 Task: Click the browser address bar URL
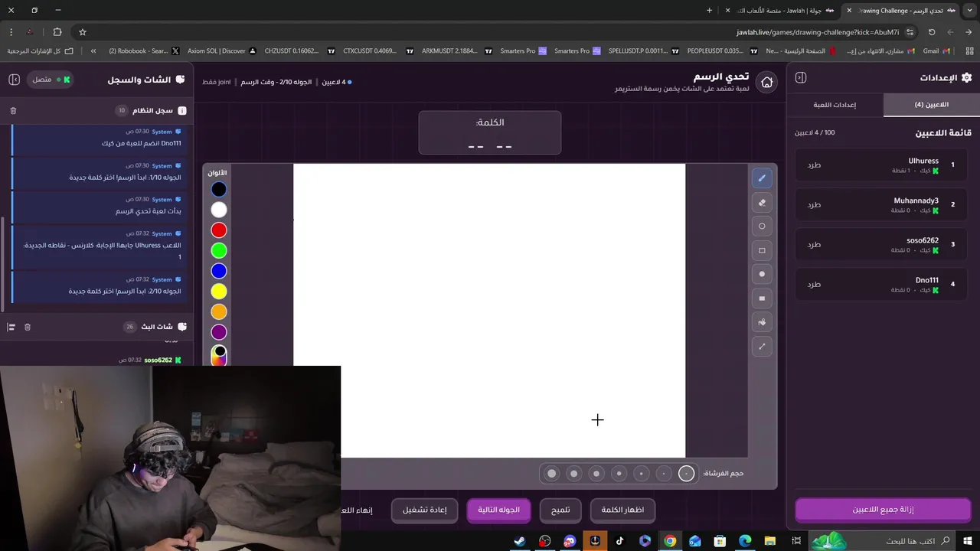click(818, 32)
